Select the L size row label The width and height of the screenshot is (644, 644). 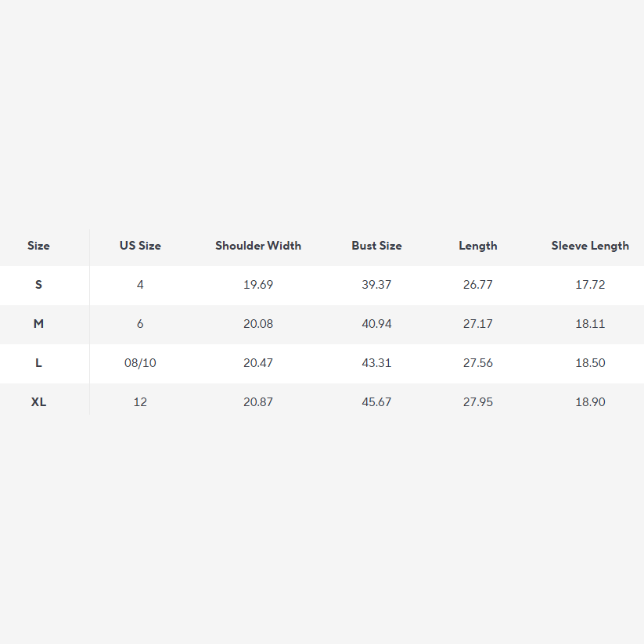[38, 363]
